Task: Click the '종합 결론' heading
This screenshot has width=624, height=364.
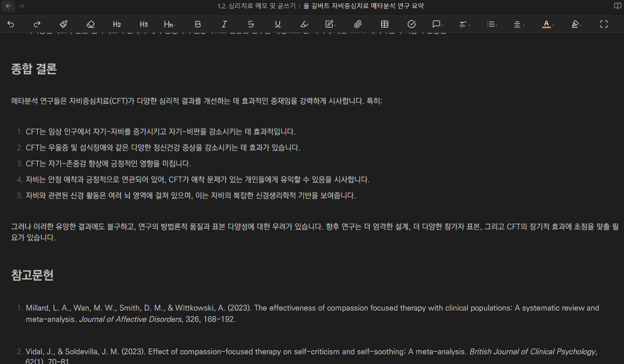Action: coord(34,69)
